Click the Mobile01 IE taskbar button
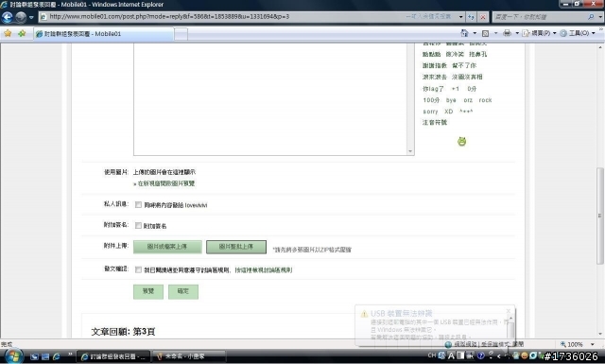This screenshot has height=364, width=605. tap(113, 356)
